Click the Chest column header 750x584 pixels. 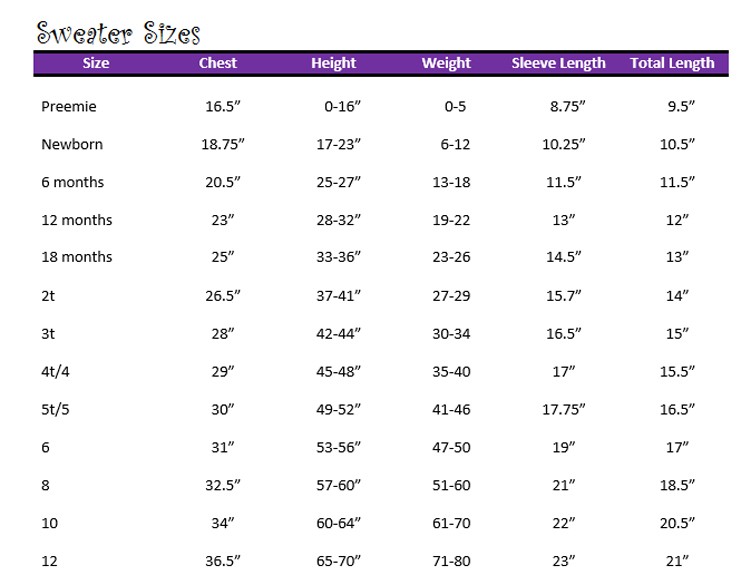[218, 63]
